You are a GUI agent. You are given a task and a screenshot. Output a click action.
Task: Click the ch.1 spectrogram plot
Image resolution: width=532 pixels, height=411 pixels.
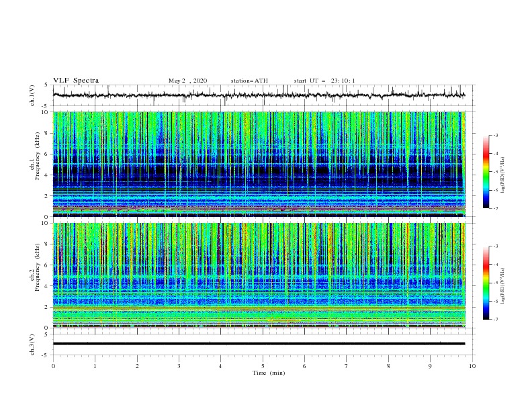[x=259, y=164]
